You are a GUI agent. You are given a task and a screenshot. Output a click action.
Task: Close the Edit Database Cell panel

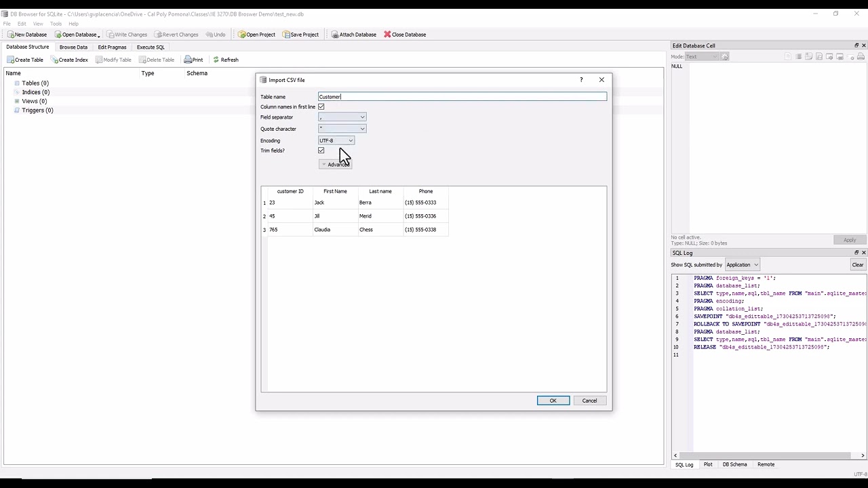863,45
